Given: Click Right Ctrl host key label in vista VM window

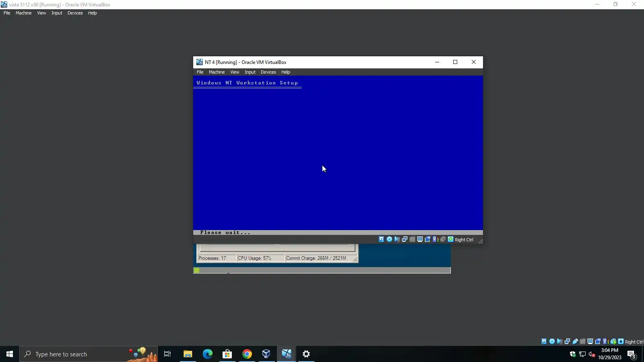Looking at the screenshot, I should coord(634,342).
